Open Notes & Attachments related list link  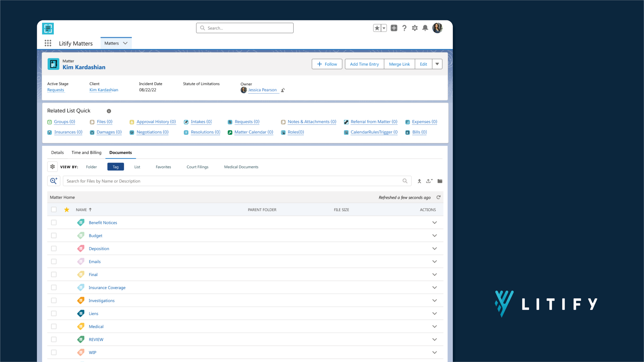pyautogui.click(x=312, y=122)
